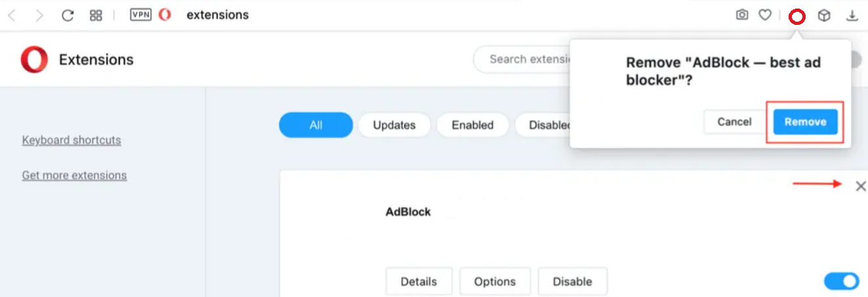Open the extensions cube icon
The height and width of the screenshot is (297, 868).
824,16
